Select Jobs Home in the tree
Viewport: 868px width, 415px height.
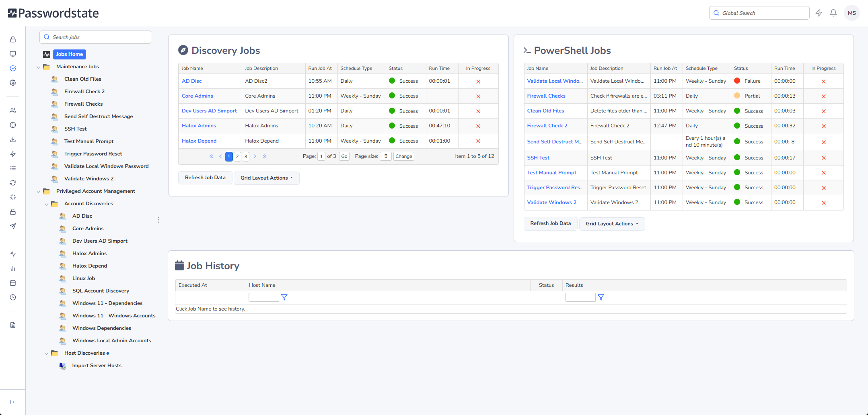69,54
